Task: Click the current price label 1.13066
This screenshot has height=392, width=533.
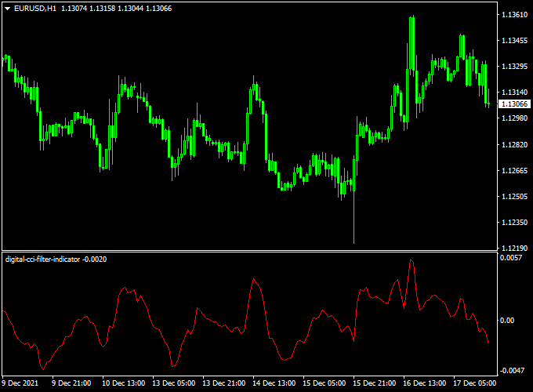Action: pyautogui.click(x=514, y=104)
